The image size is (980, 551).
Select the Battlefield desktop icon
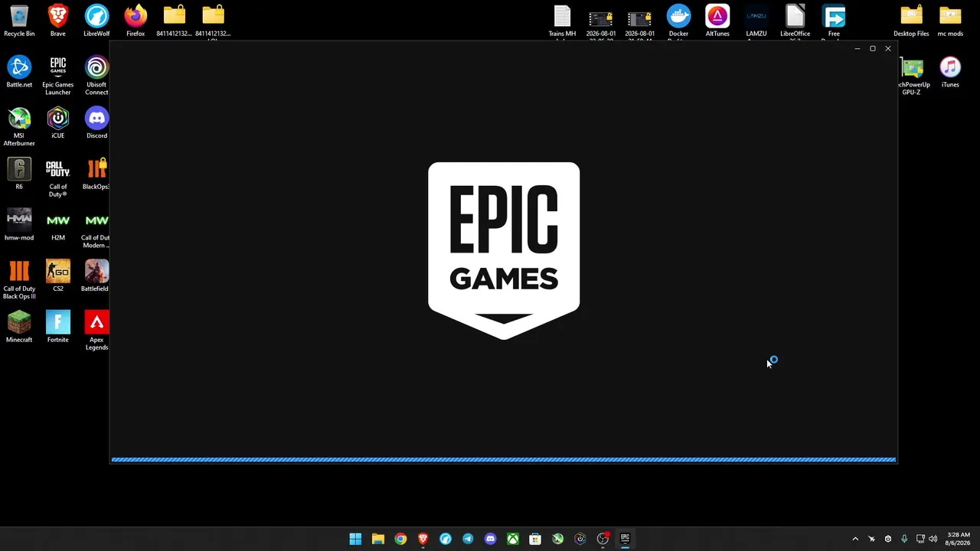pos(96,276)
